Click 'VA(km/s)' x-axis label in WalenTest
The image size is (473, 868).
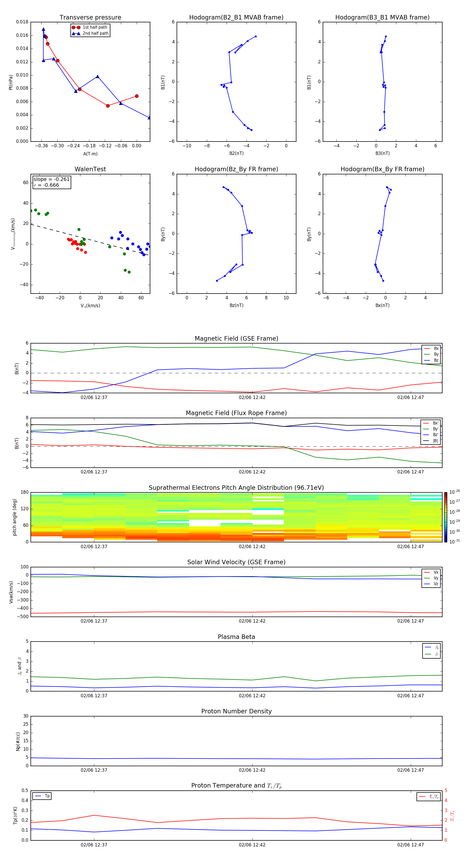[x=90, y=306]
